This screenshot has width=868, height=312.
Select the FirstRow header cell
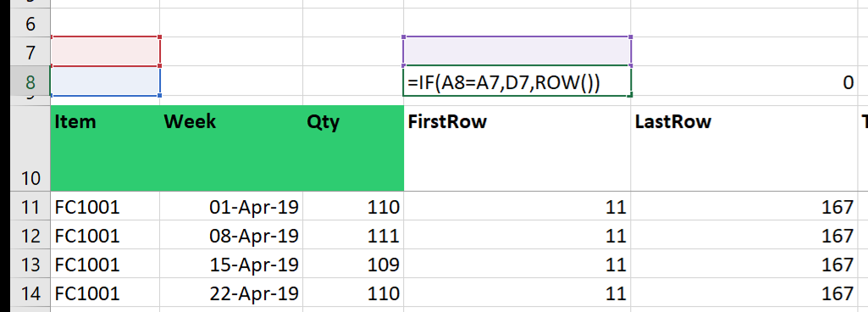[x=517, y=148]
